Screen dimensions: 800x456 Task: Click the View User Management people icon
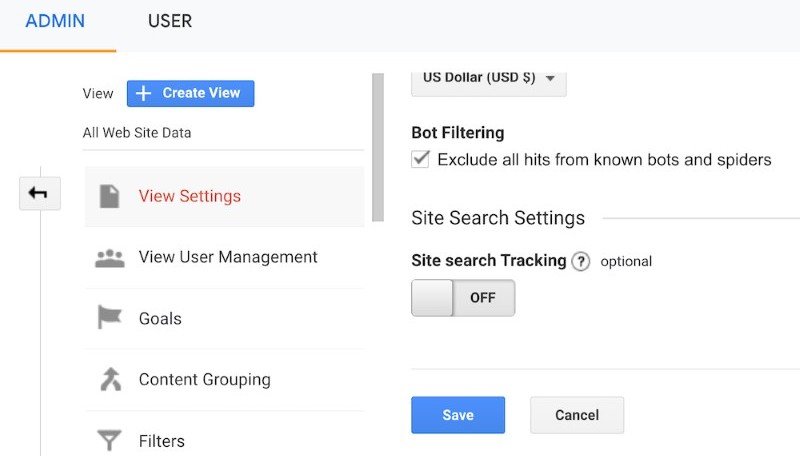pos(110,258)
